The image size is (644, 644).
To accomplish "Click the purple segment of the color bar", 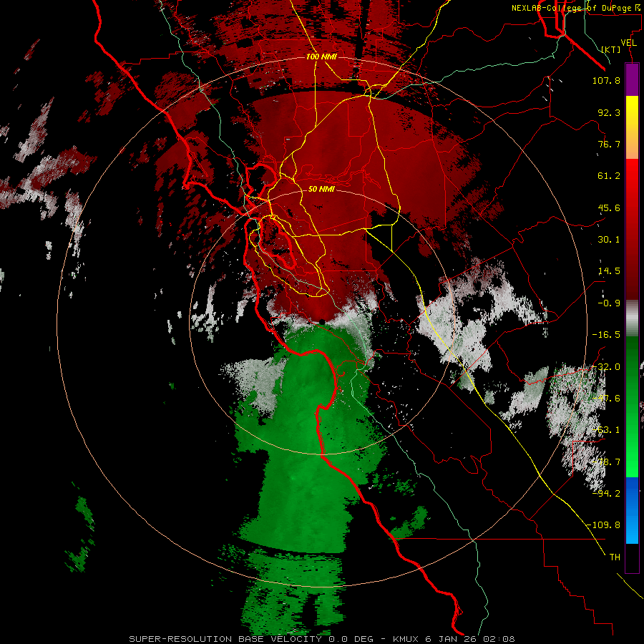I will tap(632, 79).
